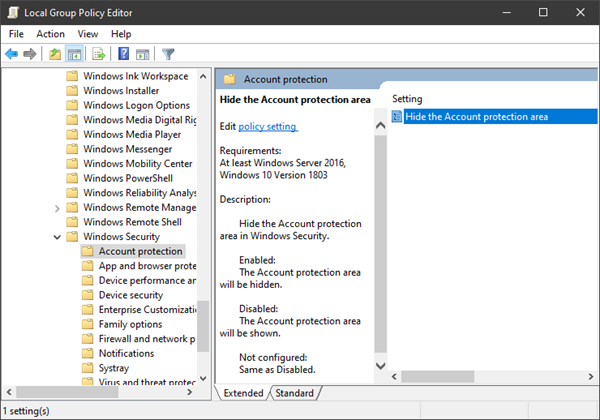Select Device security tree item
This screenshot has width=600, height=420.
(131, 295)
